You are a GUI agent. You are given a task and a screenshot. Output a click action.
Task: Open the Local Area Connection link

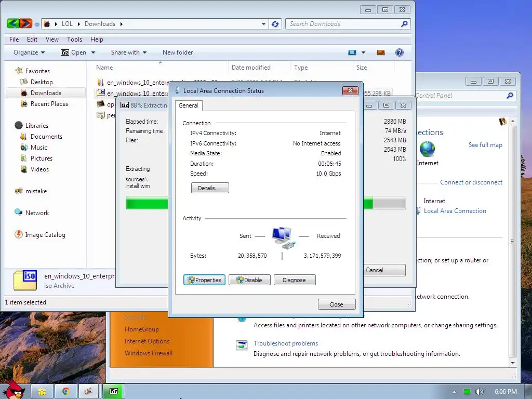455,211
